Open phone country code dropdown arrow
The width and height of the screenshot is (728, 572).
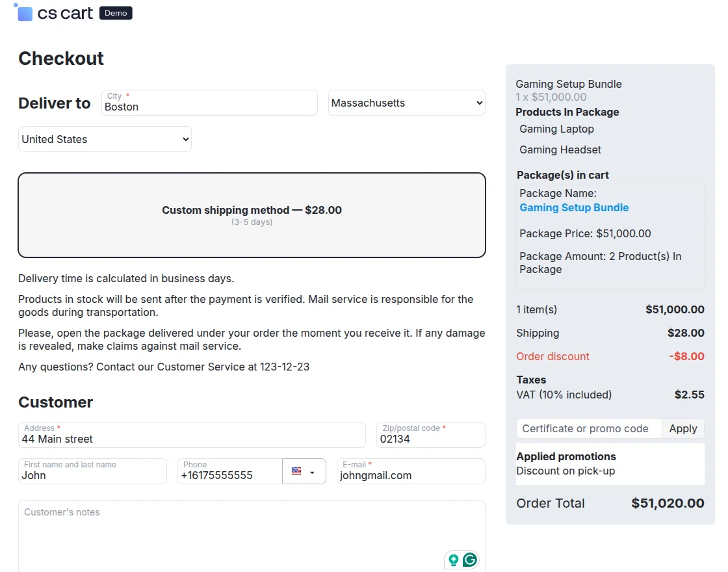pos(312,473)
